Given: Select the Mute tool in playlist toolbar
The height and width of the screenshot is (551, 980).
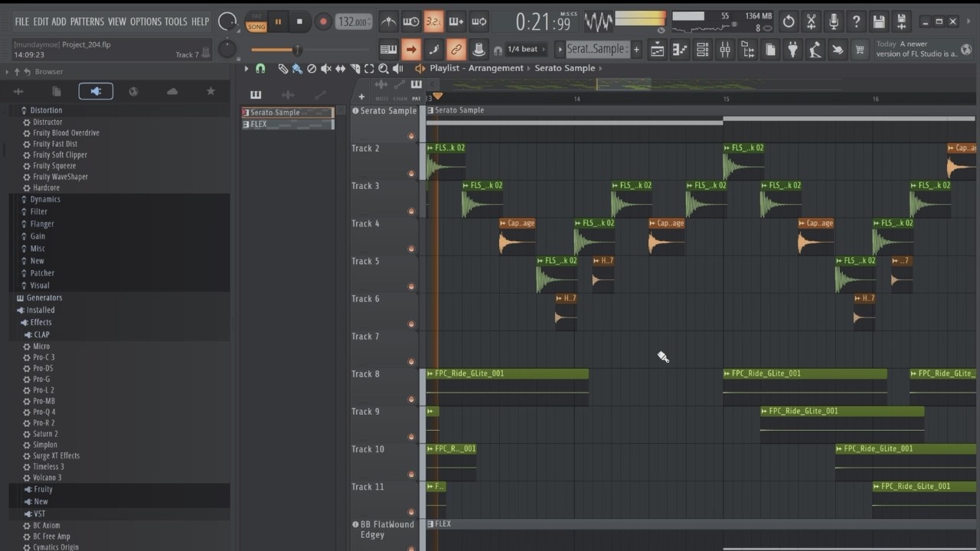Looking at the screenshot, I should (x=326, y=69).
